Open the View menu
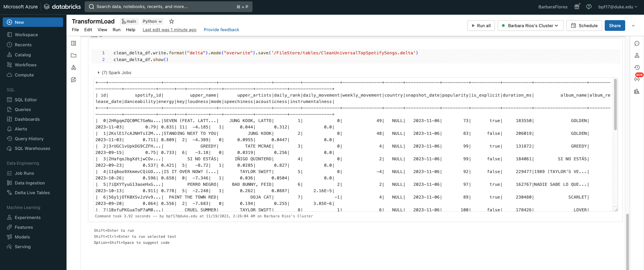Viewport: 644px width, 270px height. 102,30
